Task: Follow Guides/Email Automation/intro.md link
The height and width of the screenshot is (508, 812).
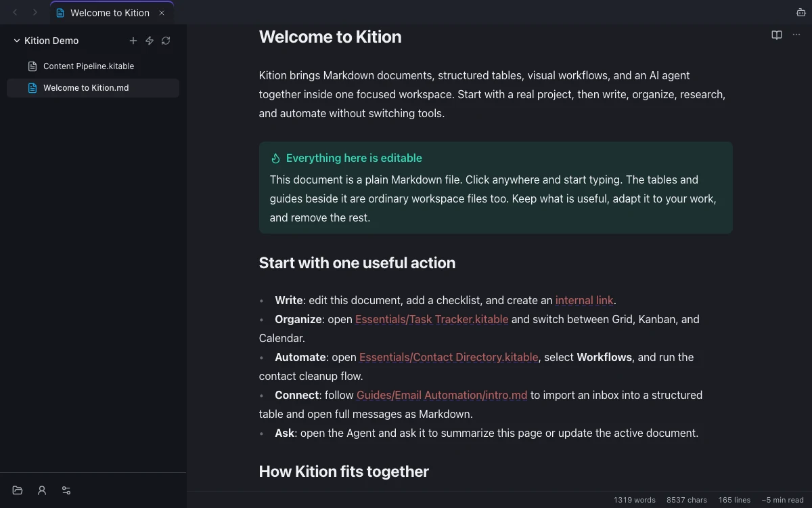Action: click(x=442, y=395)
